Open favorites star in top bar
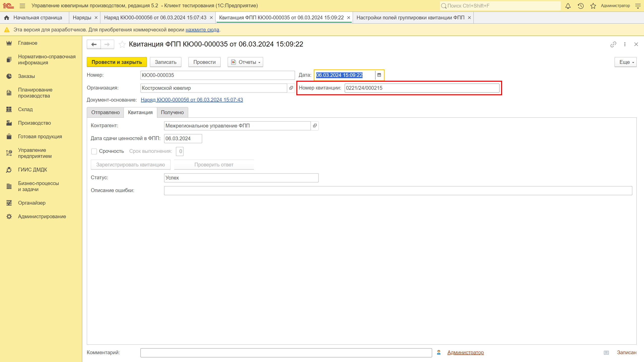This screenshot has height=362, width=644. pyautogui.click(x=593, y=6)
